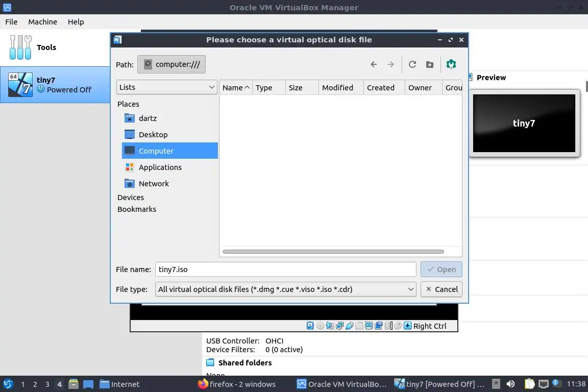Click the file manager drawer taskbar icon
Image resolution: width=588 pixels, height=392 pixels.
click(x=73, y=384)
